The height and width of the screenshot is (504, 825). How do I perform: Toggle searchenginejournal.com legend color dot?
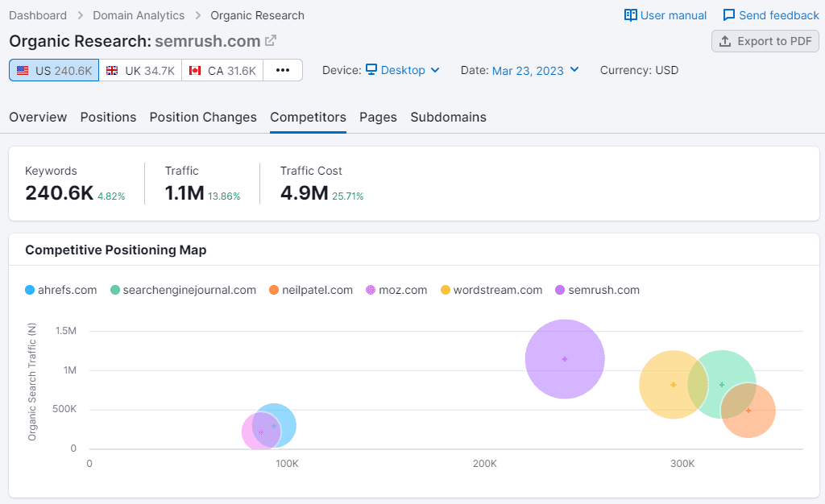coord(115,290)
